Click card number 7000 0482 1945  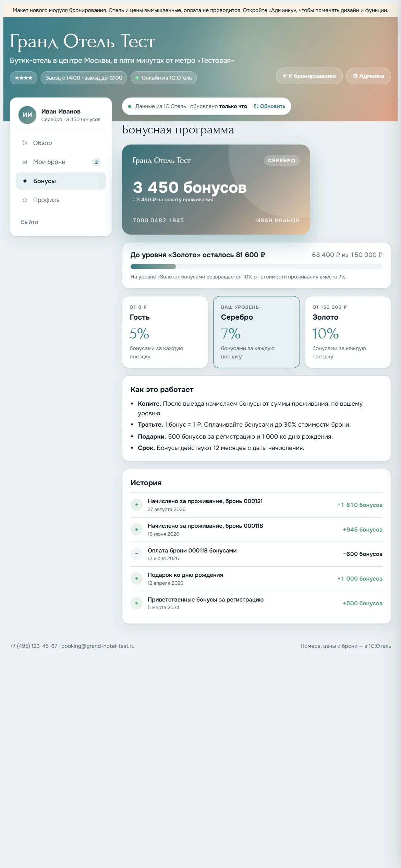[x=158, y=220]
